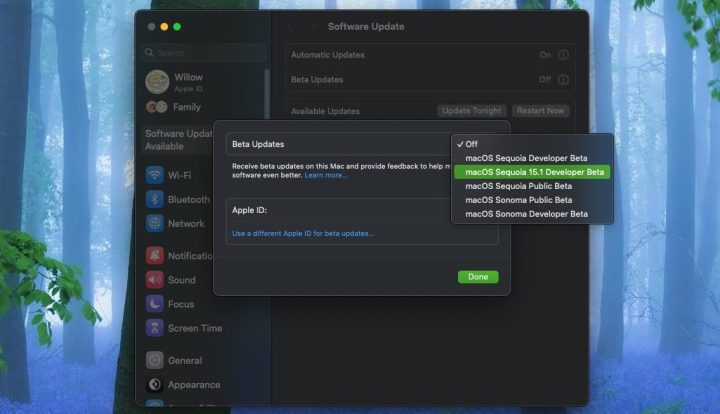Select the General gear icon

[154, 360]
